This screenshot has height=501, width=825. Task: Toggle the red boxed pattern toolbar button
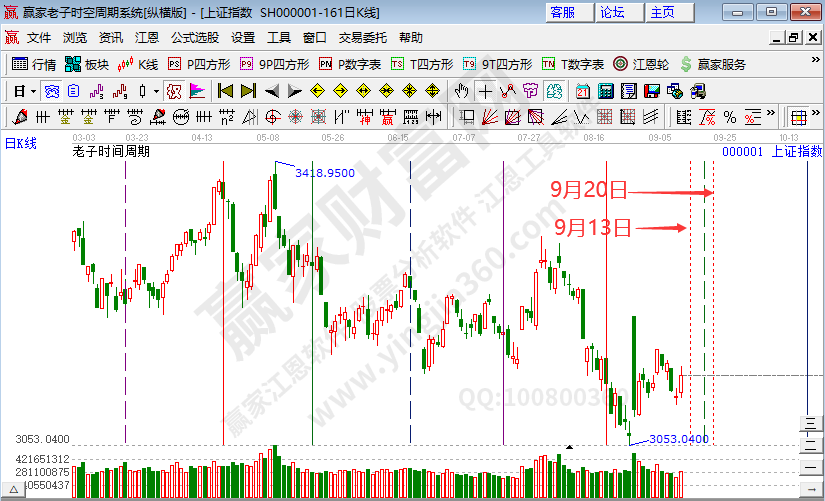click(174, 91)
